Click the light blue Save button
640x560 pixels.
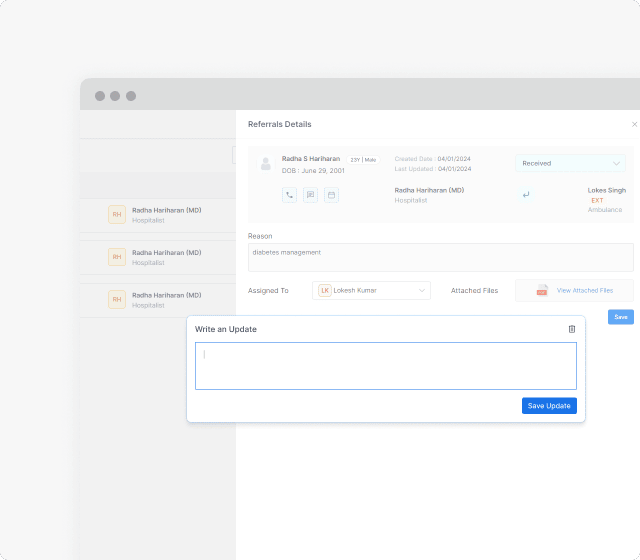pos(621,317)
